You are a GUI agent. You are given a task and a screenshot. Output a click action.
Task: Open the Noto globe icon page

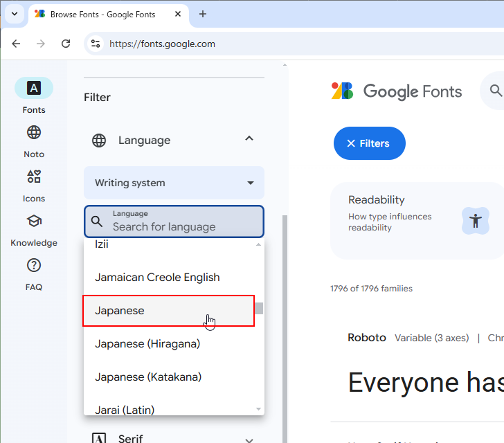click(x=33, y=133)
